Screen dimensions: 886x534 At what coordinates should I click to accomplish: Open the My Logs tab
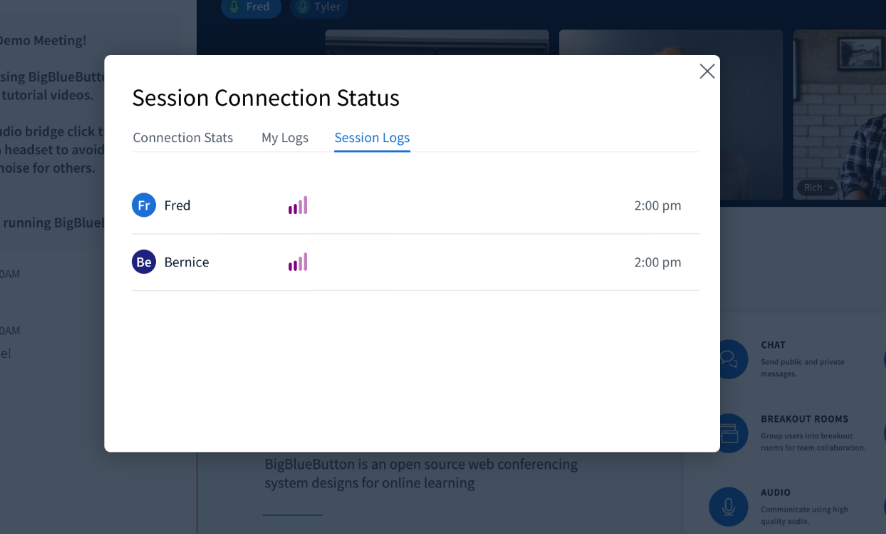click(285, 138)
